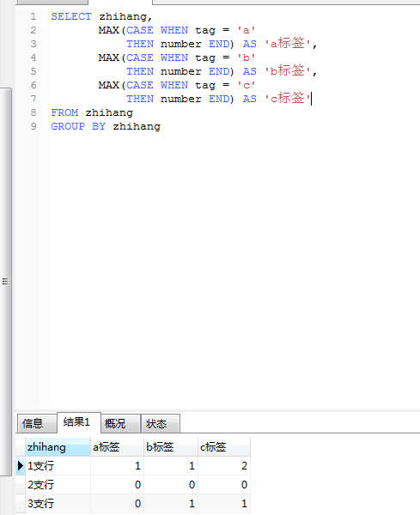Click the c标签 value in 2支行 row
The height and width of the screenshot is (515, 420).
(224, 484)
